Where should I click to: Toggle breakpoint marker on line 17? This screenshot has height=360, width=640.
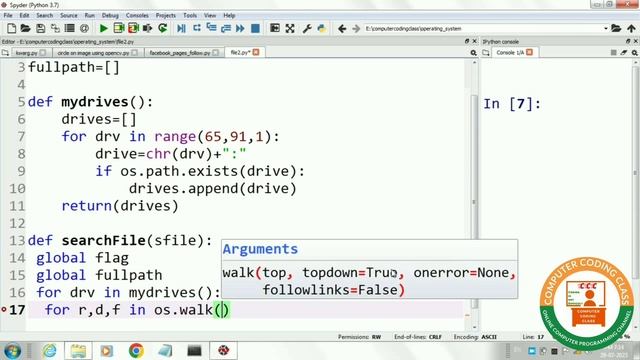click(4, 310)
